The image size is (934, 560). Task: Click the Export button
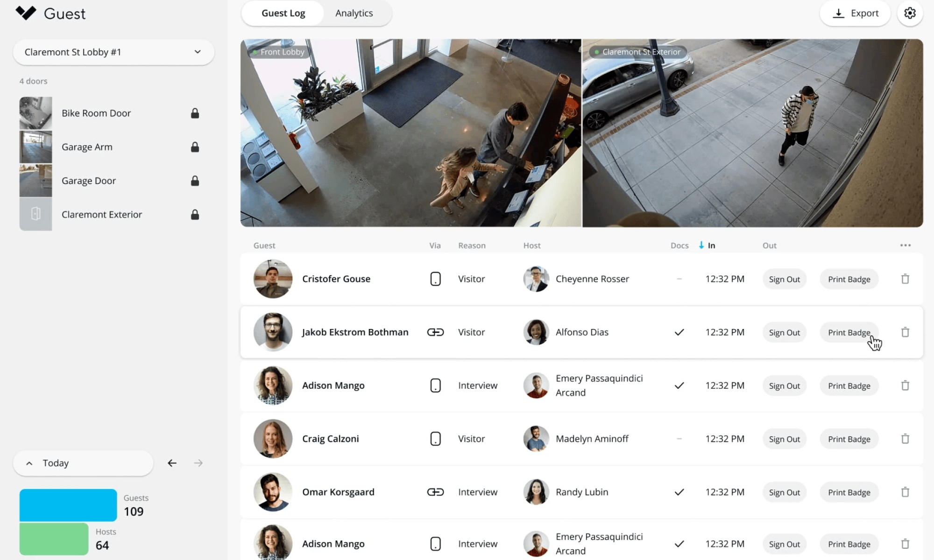pos(855,13)
